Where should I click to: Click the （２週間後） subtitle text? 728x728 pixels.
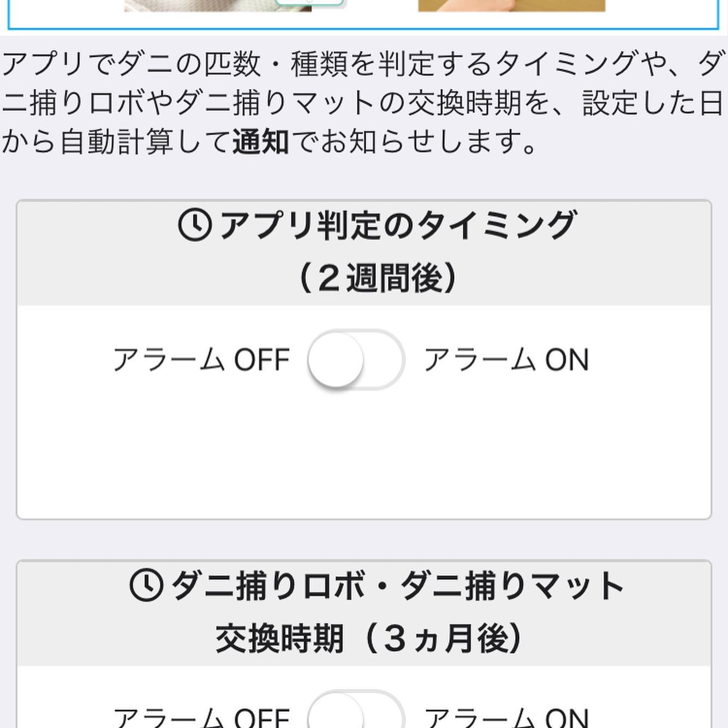[x=378, y=278]
